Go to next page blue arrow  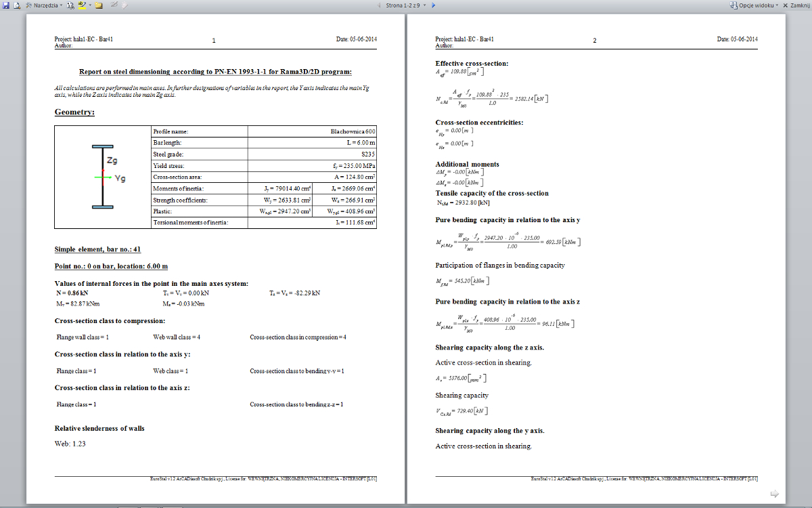click(x=433, y=5)
